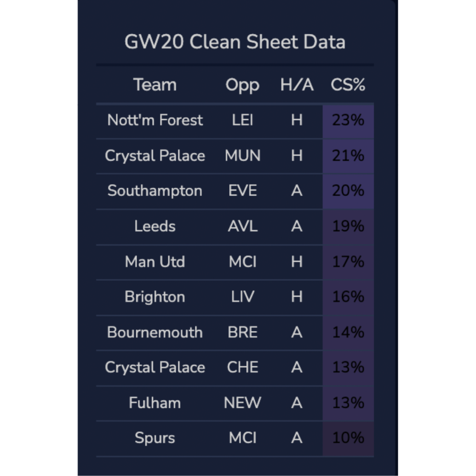Click the CHE opponent cell
The image size is (476, 476).
point(242,367)
